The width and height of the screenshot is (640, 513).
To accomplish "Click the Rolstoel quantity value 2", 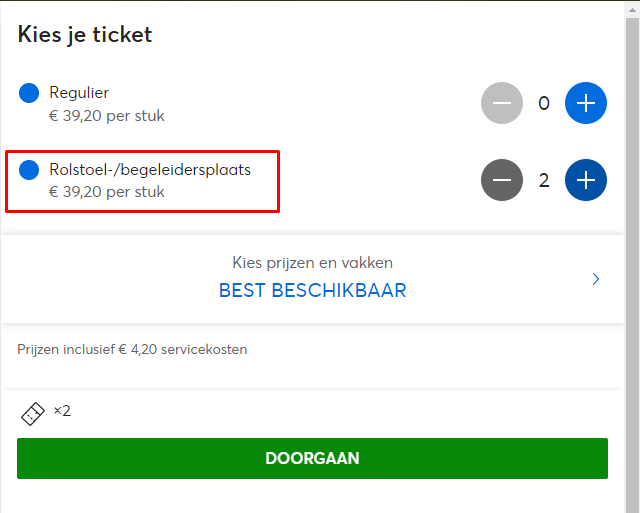I will pyautogui.click(x=544, y=180).
